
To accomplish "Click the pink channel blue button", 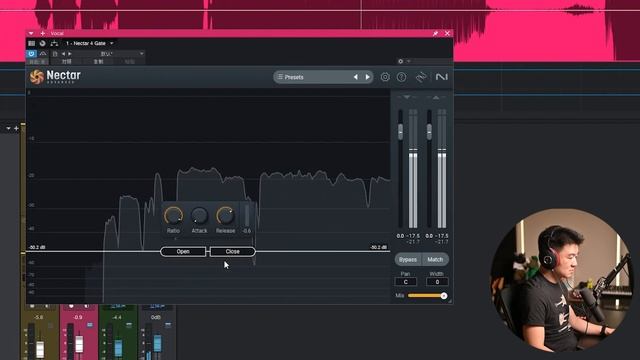I will click(x=90, y=325).
